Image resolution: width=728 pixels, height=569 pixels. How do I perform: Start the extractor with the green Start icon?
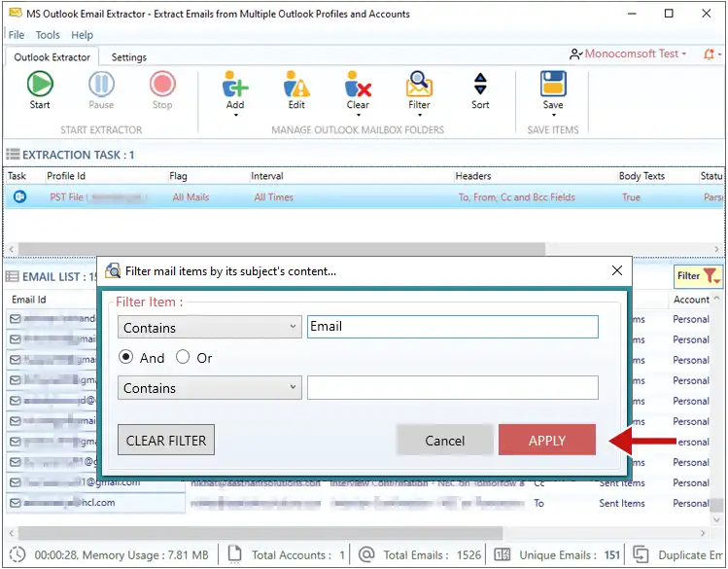click(x=40, y=84)
